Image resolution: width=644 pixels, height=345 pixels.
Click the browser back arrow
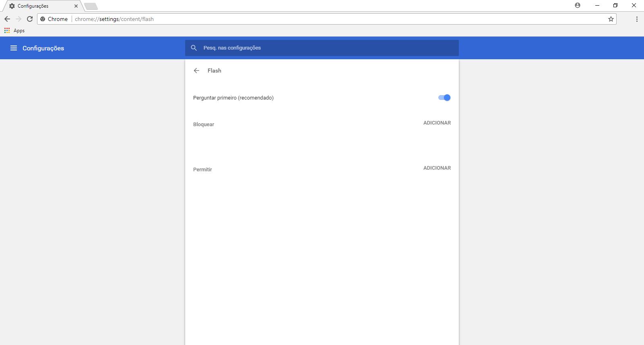(7, 19)
